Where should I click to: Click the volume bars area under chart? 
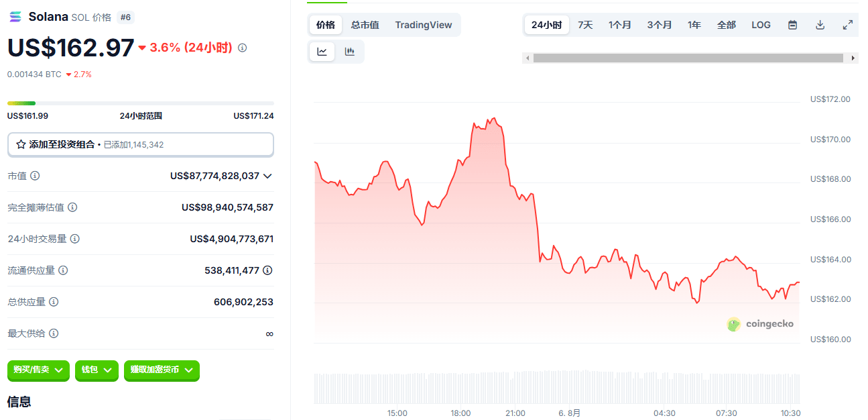click(557, 387)
